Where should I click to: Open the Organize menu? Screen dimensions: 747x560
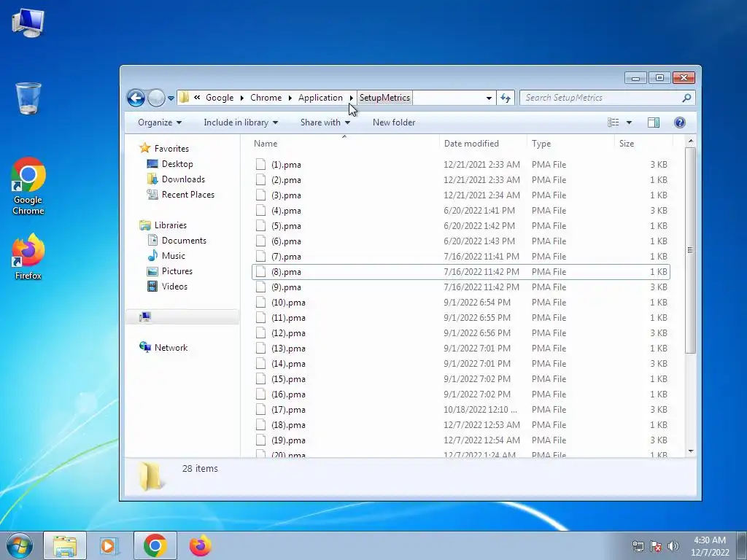[x=160, y=122]
